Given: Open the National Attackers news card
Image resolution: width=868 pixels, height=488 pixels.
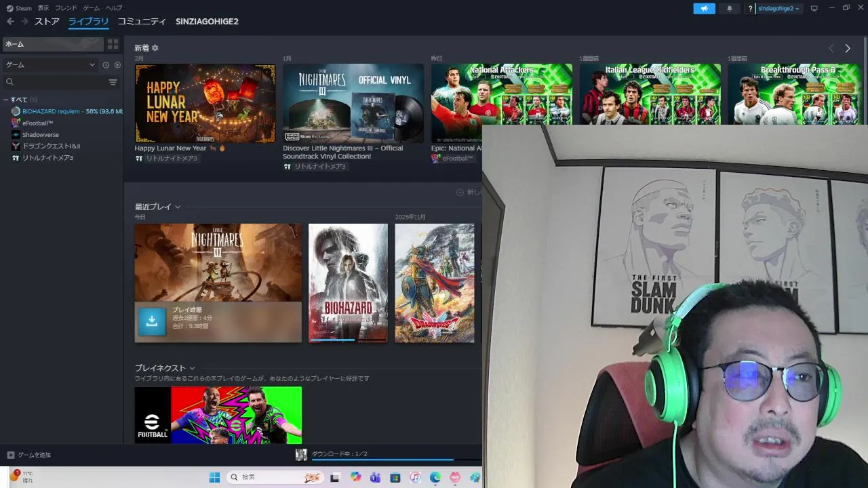Looking at the screenshot, I should [502, 94].
